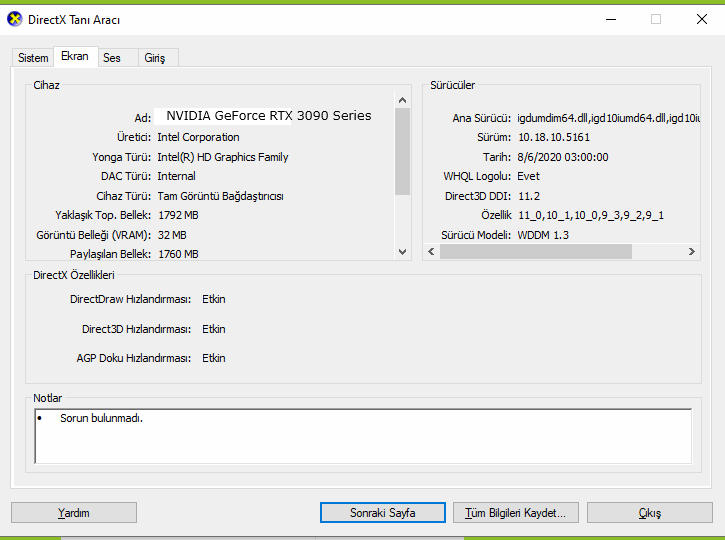The image size is (725, 540).
Task: Click Tüm Bilgileri Kaydet button
Action: coord(516,513)
